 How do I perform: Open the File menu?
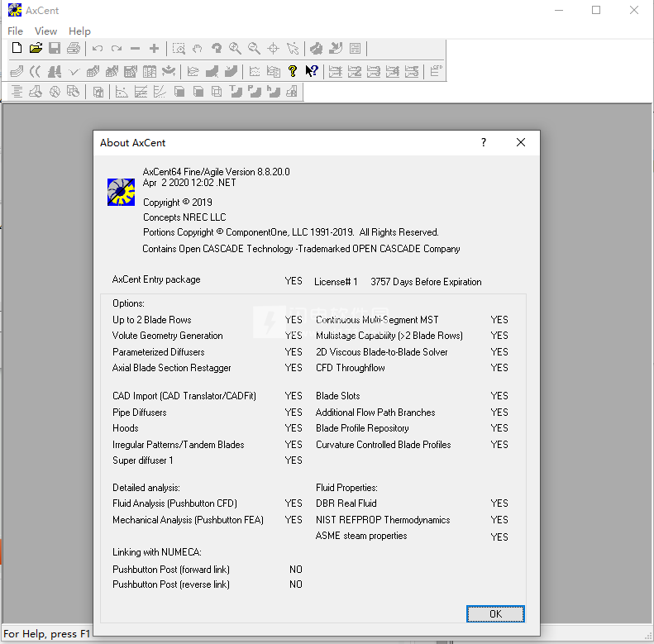click(x=16, y=31)
